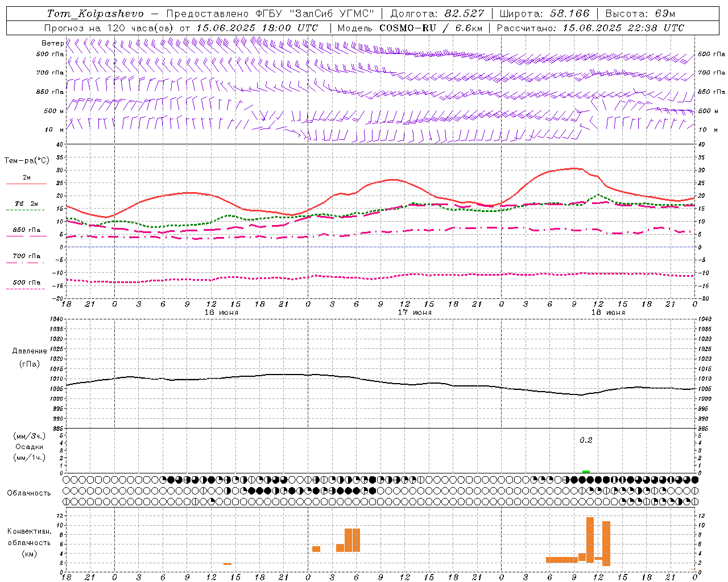Click the station name Tom_Kolpashevo

pyautogui.click(x=95, y=14)
